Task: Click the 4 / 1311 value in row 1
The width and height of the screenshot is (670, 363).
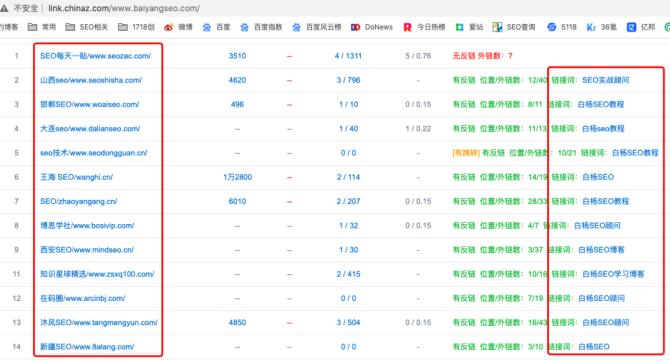Action: [x=348, y=56]
